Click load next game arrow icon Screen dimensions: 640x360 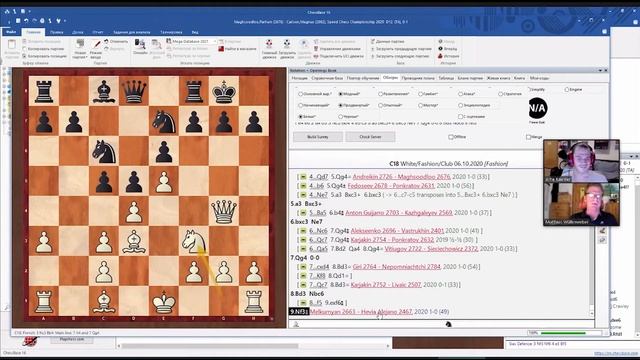(x=373, y=56)
